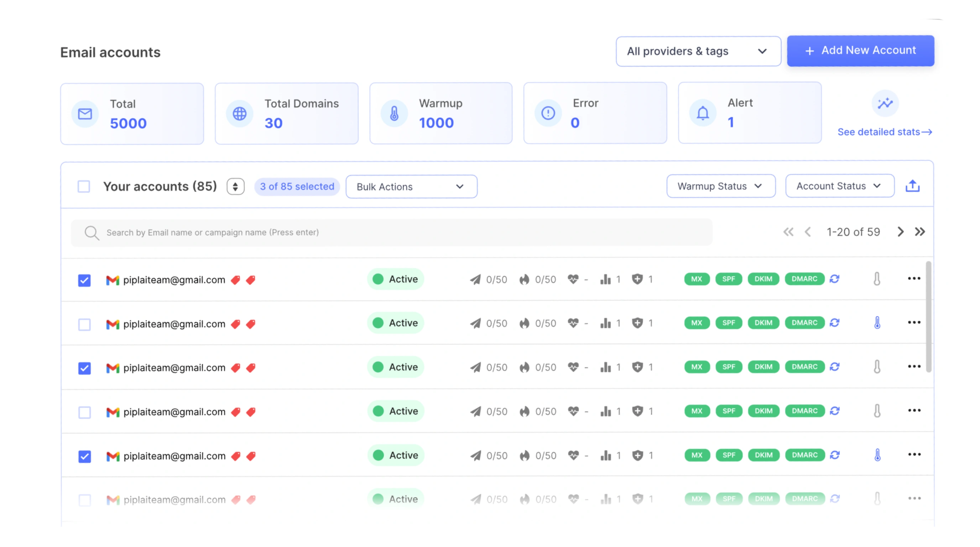980x547 pixels.
Task: Click Add New Account button
Action: [x=861, y=51]
